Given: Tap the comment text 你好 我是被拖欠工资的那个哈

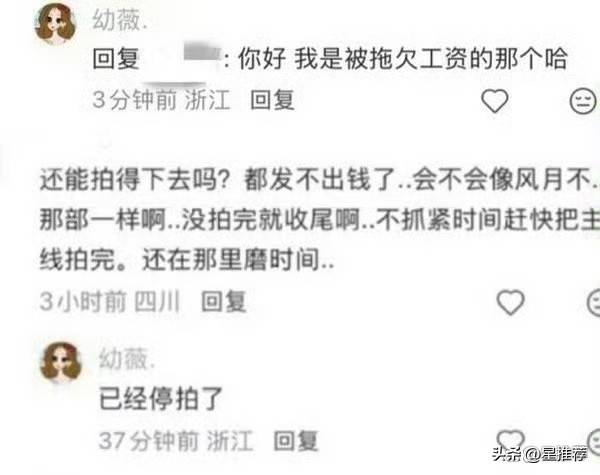Looking at the screenshot, I should [403, 59].
